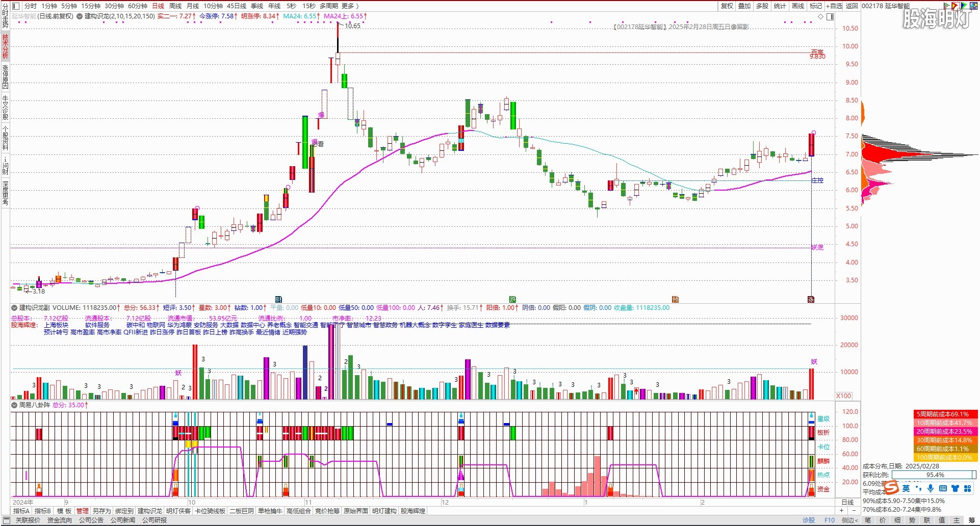This screenshot has height=526, width=980.
Task: Select the 卡位骑线板 indicator tab
Action: click(x=210, y=511)
